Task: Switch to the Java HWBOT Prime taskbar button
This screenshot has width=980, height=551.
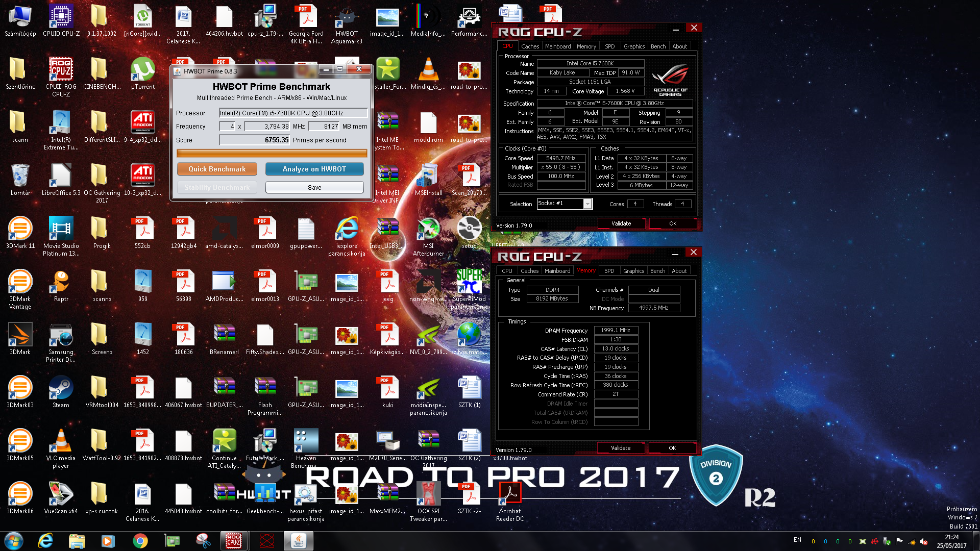Action: 298,541
